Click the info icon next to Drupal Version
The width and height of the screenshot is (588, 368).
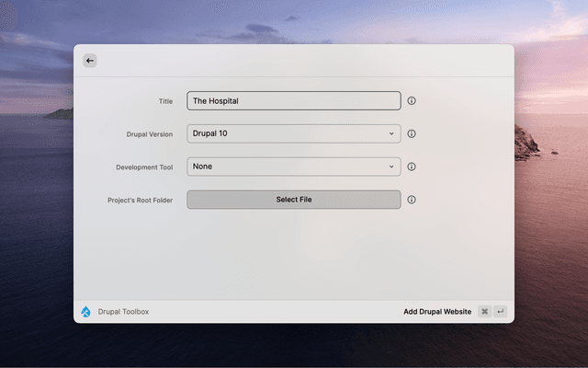point(412,134)
